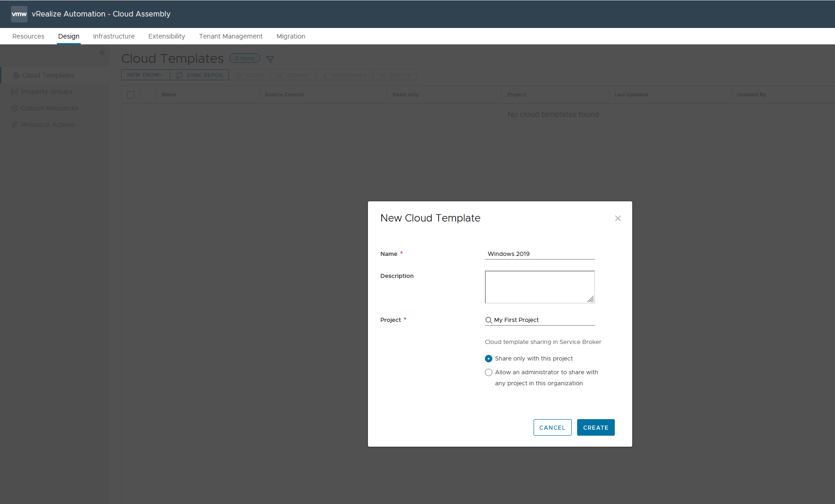The image size is (835, 504).
Task: Click the CANCEL button
Action: (x=552, y=427)
